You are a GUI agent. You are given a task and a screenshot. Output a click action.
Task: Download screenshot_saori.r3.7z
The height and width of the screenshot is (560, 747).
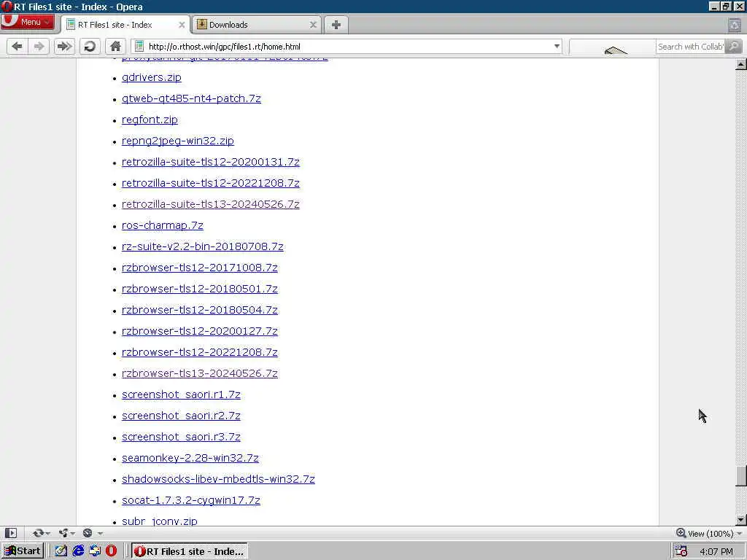pos(181,437)
